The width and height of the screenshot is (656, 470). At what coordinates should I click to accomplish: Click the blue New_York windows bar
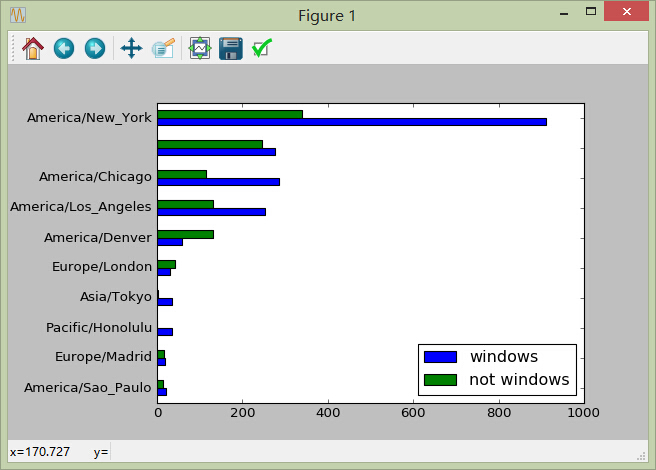(x=352, y=122)
